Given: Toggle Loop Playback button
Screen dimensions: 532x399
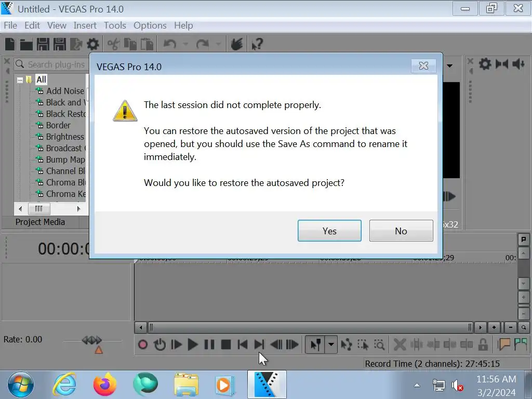Looking at the screenshot, I should click(x=159, y=345).
